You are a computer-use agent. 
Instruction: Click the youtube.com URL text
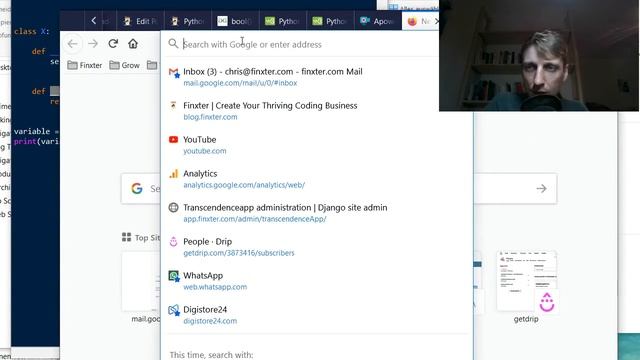pos(204,151)
